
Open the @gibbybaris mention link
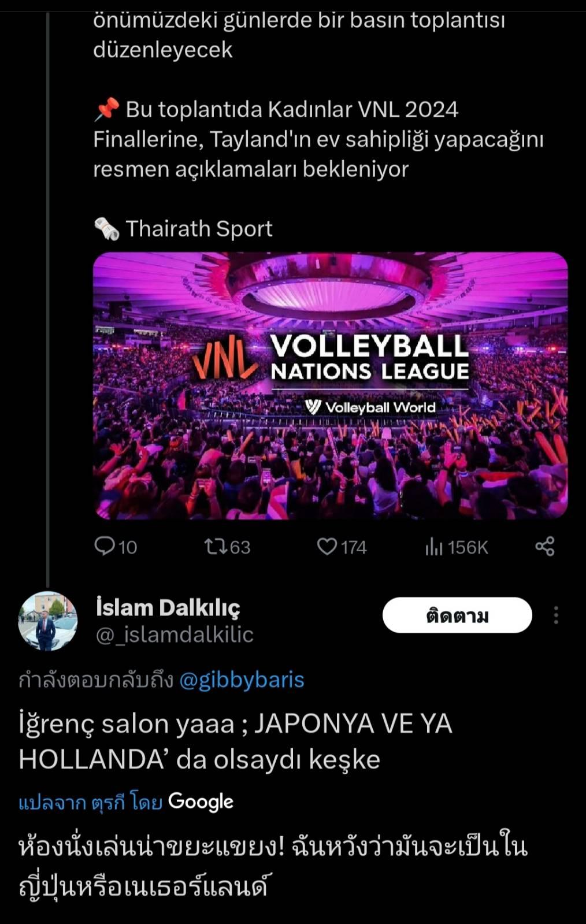point(242,680)
